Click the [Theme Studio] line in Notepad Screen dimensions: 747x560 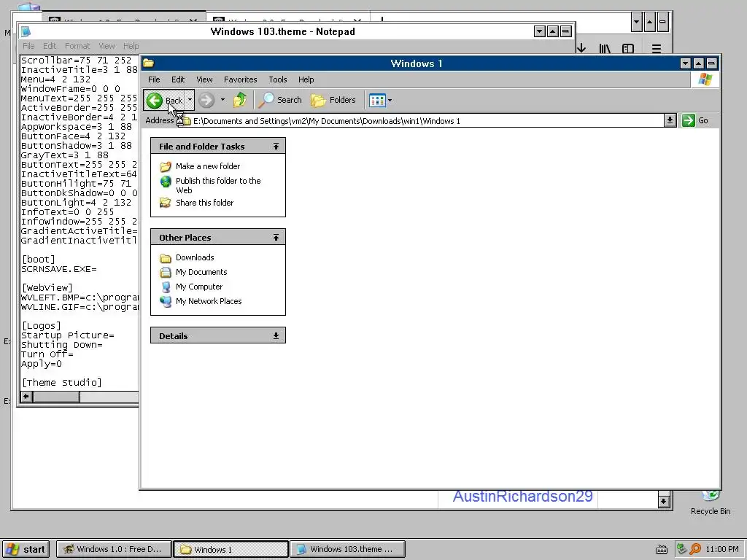click(x=61, y=383)
